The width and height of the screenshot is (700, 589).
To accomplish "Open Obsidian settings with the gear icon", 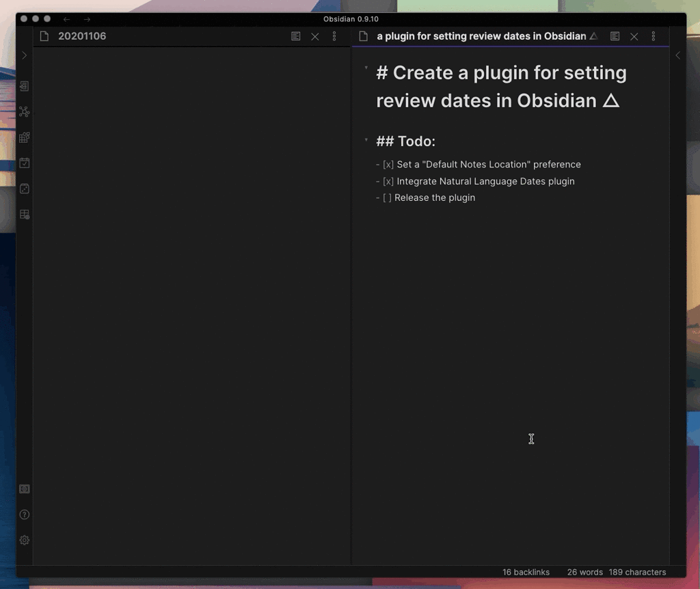I will [24, 540].
